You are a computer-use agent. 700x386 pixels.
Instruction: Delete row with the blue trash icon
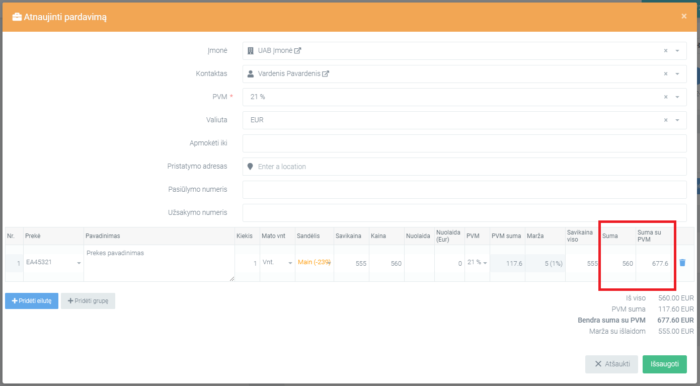pyautogui.click(x=682, y=263)
